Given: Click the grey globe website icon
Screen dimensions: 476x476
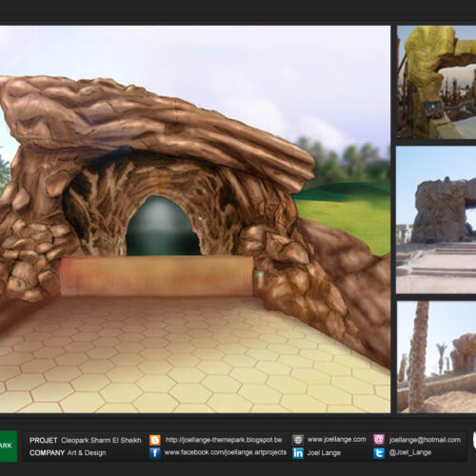Looking at the screenshot, I should 298,440.
